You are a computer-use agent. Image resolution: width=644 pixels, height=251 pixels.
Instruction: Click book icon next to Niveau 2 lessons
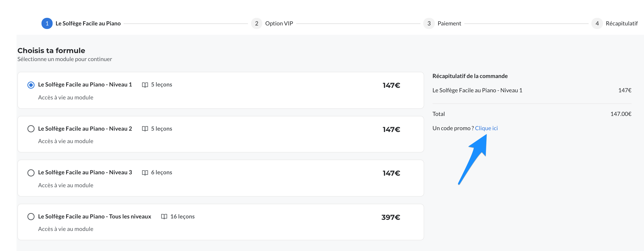(145, 129)
